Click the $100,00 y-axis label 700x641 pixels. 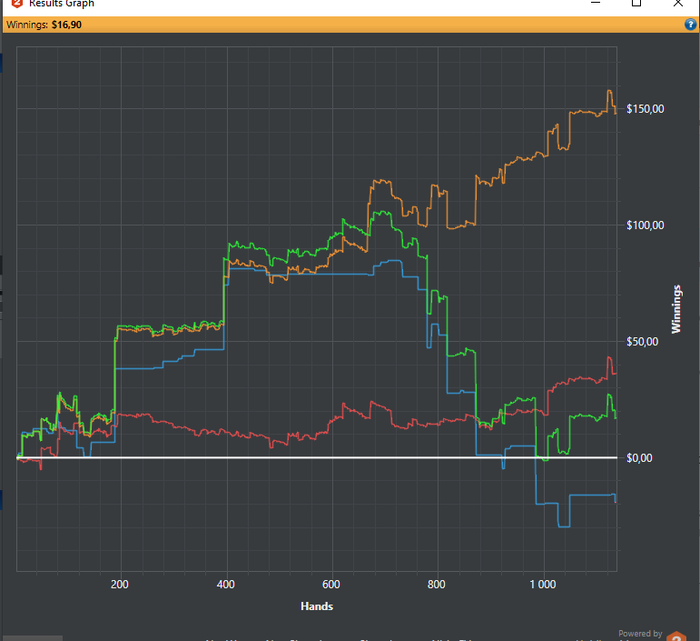pos(645,225)
